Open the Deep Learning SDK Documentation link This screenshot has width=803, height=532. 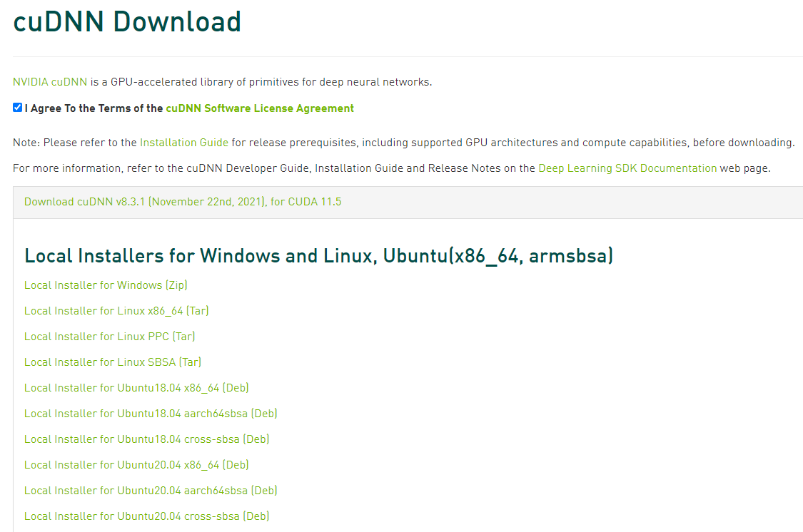point(627,168)
